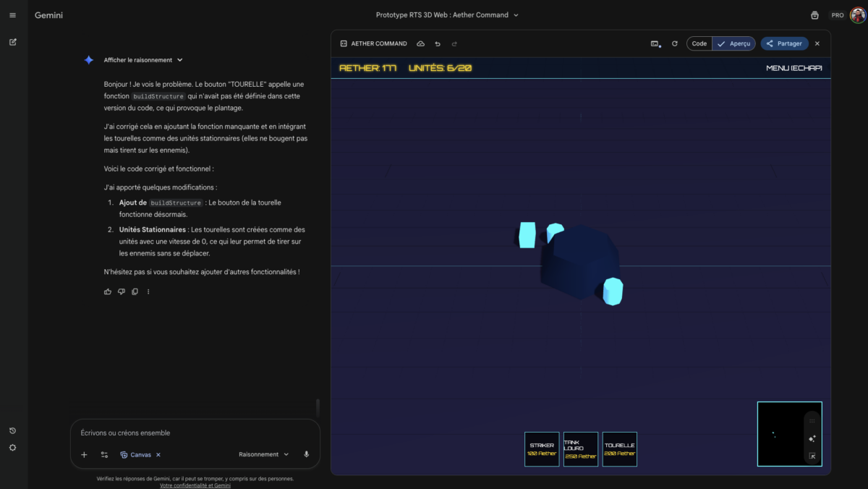Click the Partager share button
Image resolution: width=868 pixels, height=489 pixels.
pos(784,43)
